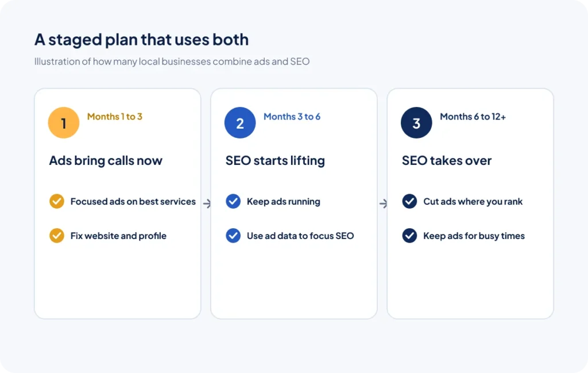Click the orange step 1 circle
The width and height of the screenshot is (588, 373).
point(64,123)
